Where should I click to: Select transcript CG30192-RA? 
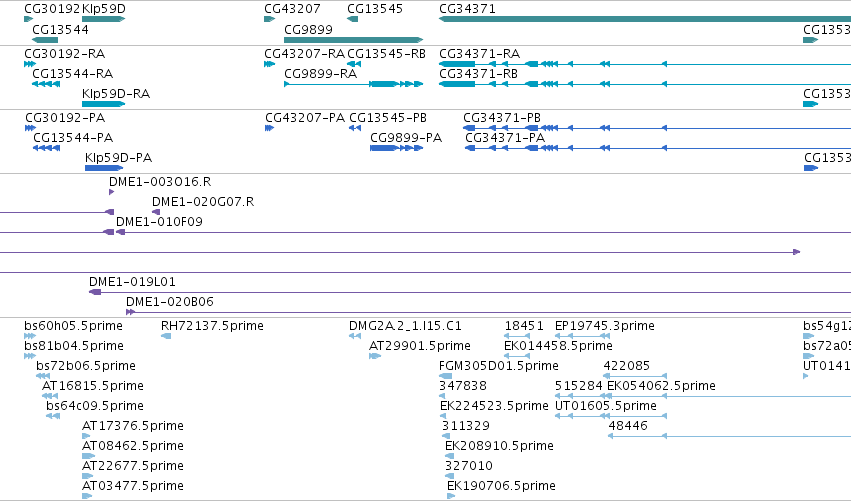click(30, 64)
